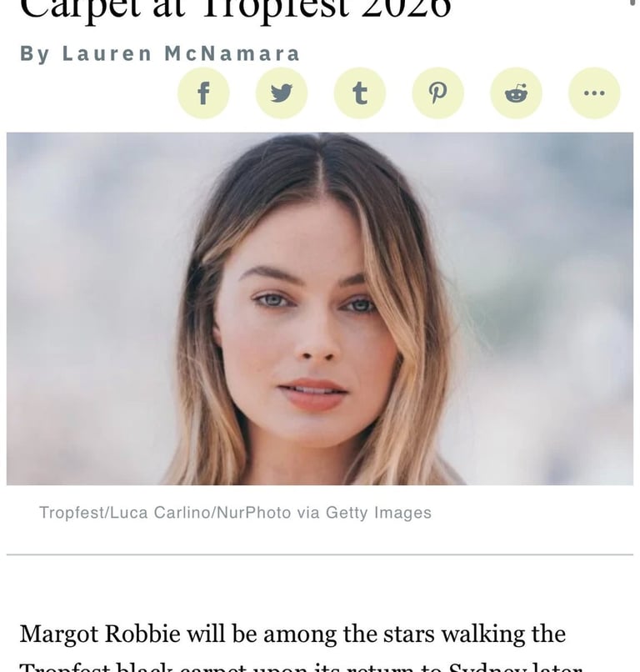Click the cut-off line mentioning Sydney
The image size is (640, 672).
pos(300,666)
